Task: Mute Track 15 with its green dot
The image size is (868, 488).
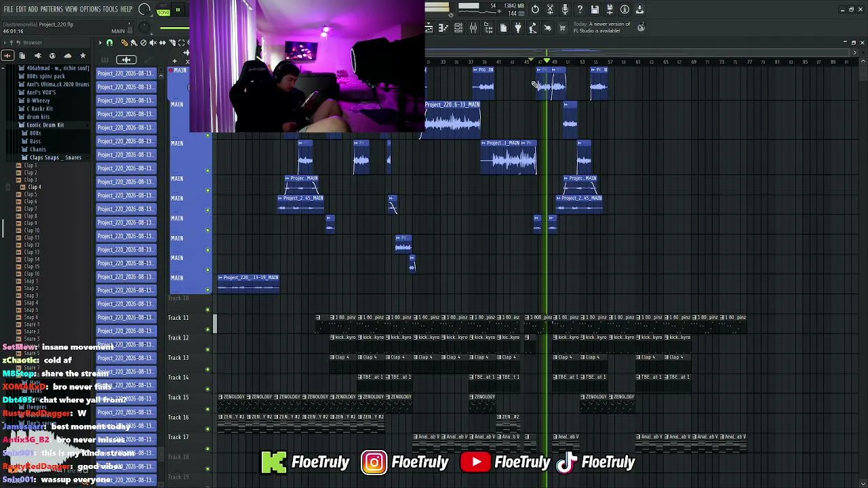Action: click(x=208, y=409)
